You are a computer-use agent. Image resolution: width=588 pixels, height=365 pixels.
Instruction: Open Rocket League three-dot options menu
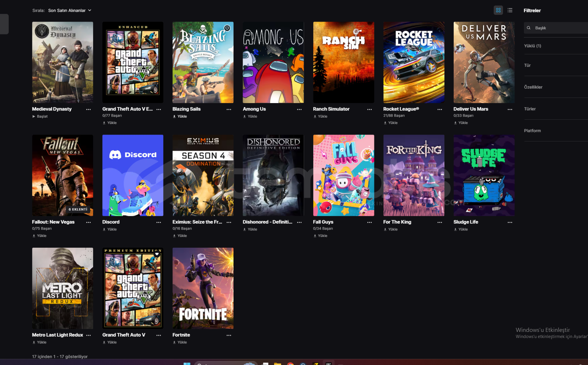tap(440, 109)
